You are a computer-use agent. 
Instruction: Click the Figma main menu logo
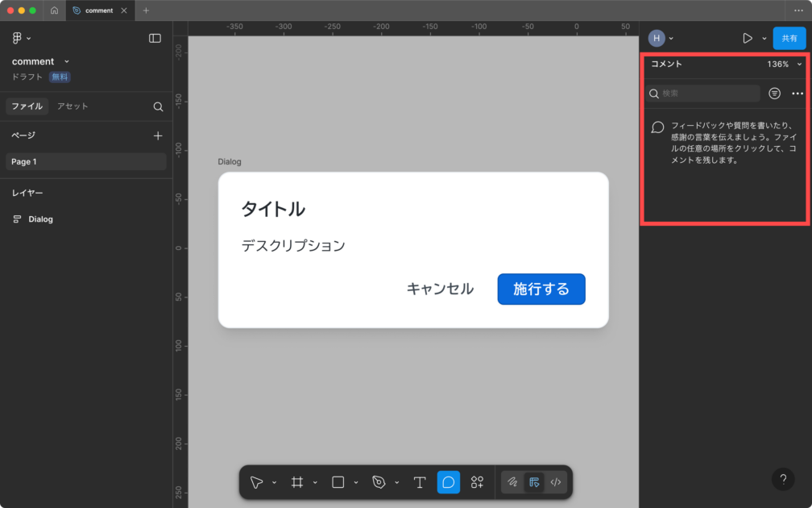click(x=17, y=38)
